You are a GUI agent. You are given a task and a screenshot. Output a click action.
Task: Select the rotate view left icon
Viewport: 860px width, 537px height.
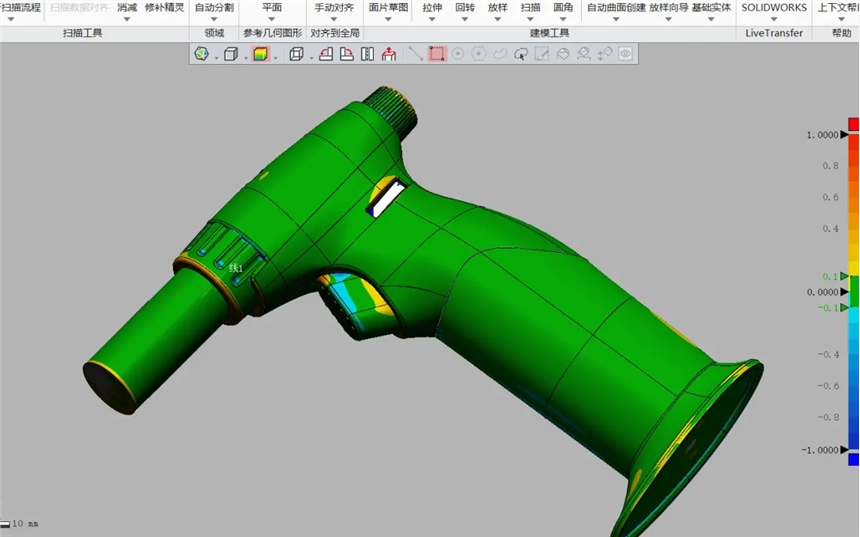click(x=326, y=54)
